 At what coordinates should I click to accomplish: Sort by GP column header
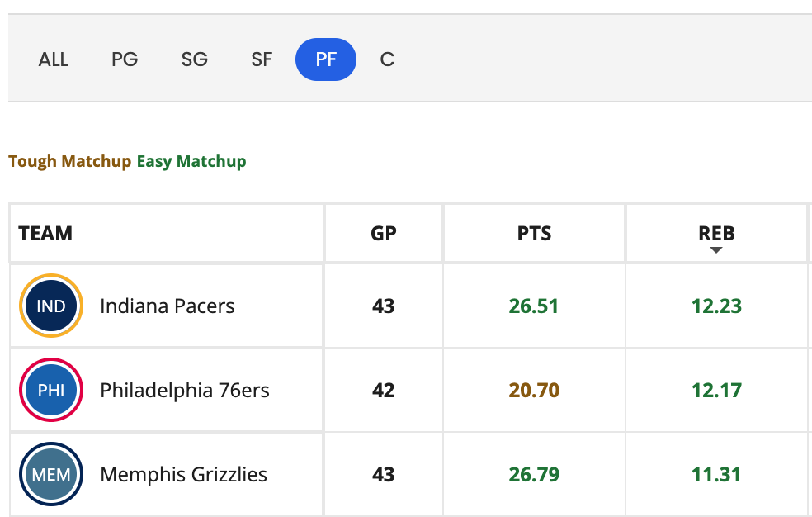pos(384,233)
